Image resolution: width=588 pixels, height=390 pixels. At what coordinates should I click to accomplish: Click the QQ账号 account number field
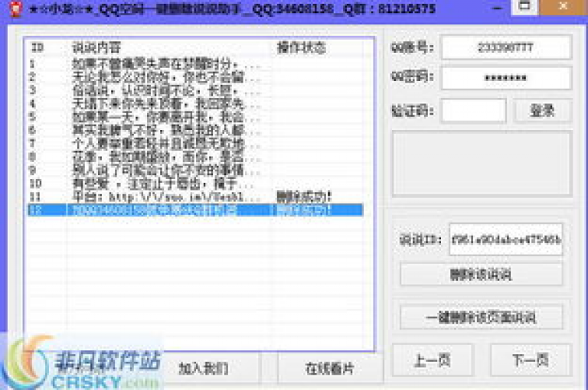click(506, 47)
